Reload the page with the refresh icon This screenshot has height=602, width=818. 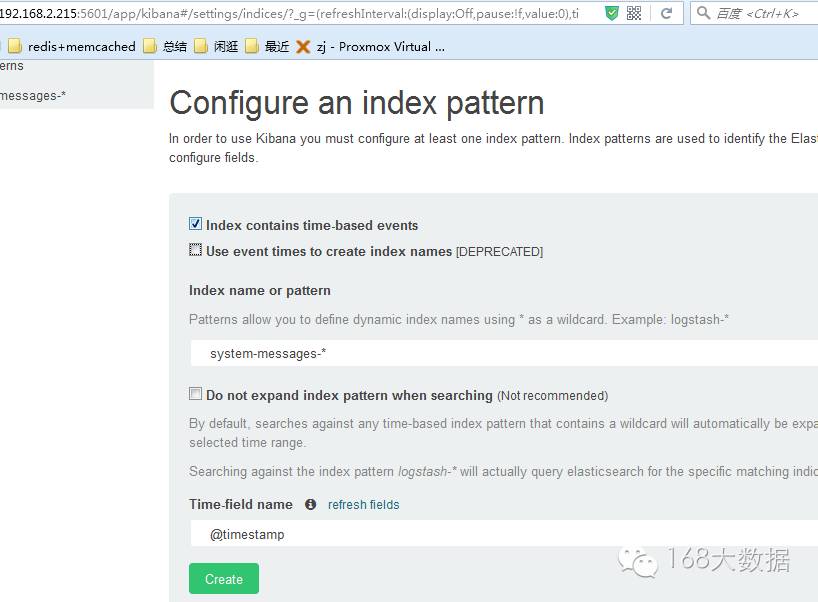coord(666,13)
